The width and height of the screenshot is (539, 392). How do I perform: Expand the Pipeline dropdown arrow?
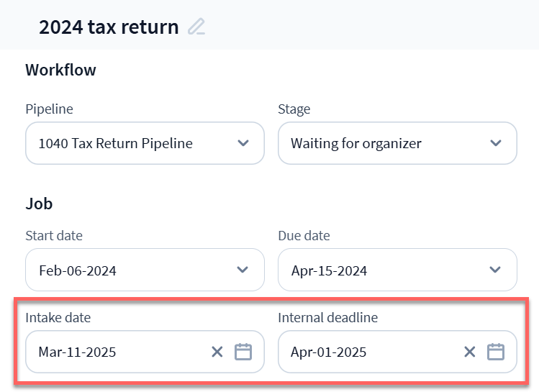coord(243,143)
